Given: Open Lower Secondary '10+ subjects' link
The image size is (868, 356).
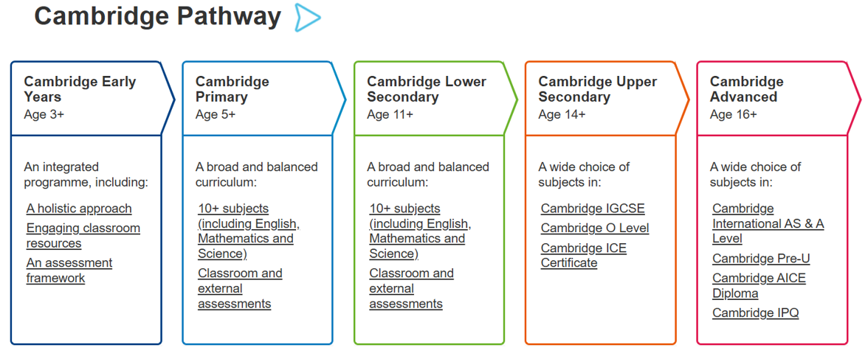Looking at the screenshot, I should (419, 231).
